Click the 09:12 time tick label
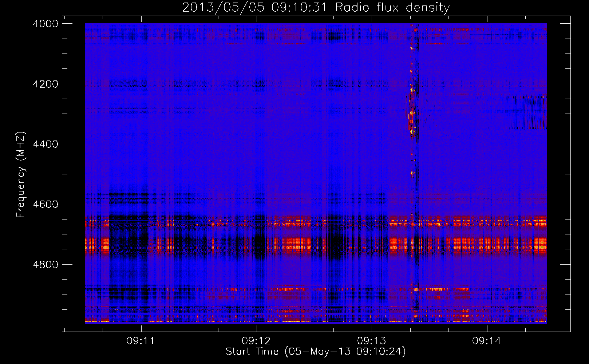Image resolution: width=589 pixels, height=364 pixels. click(256, 341)
